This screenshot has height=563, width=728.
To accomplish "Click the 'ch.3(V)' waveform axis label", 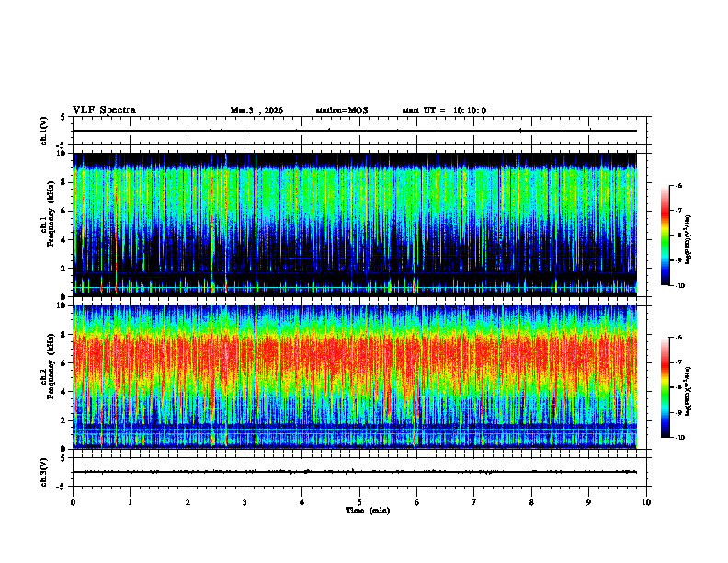I will tap(44, 472).
